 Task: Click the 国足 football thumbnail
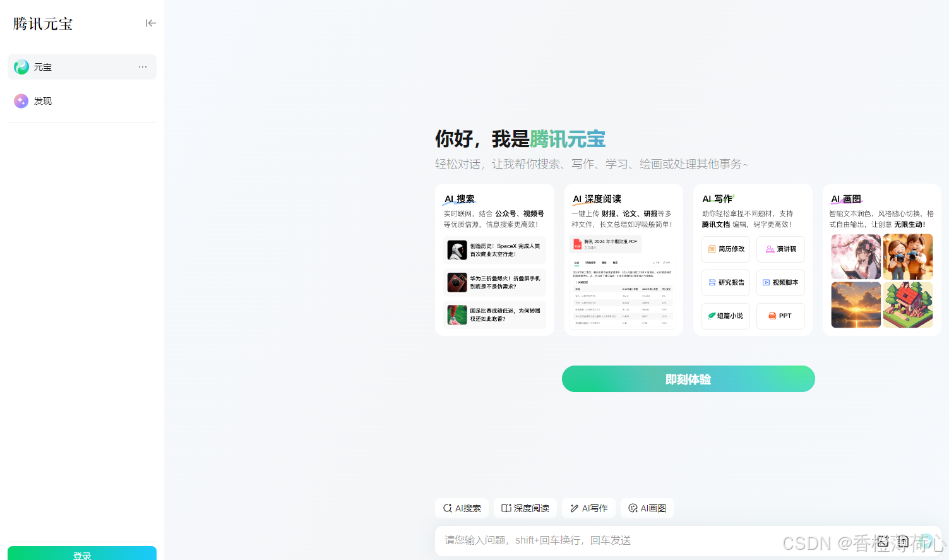(457, 314)
